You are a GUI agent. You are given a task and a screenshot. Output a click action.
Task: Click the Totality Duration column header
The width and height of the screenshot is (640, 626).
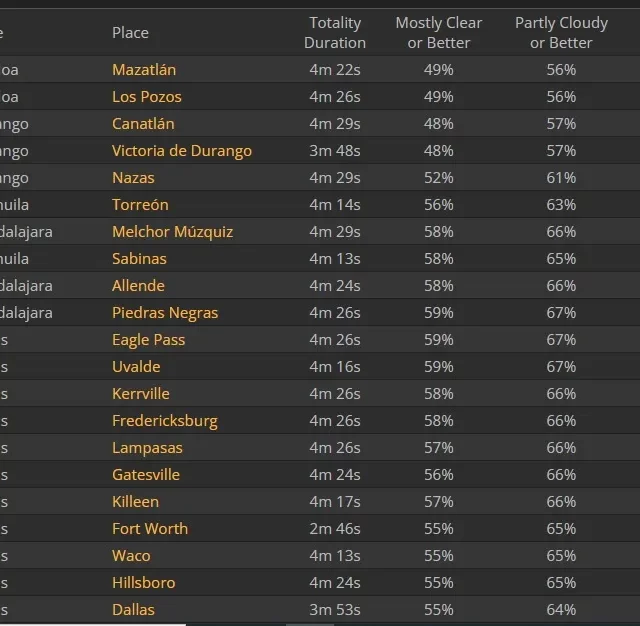click(x=335, y=33)
